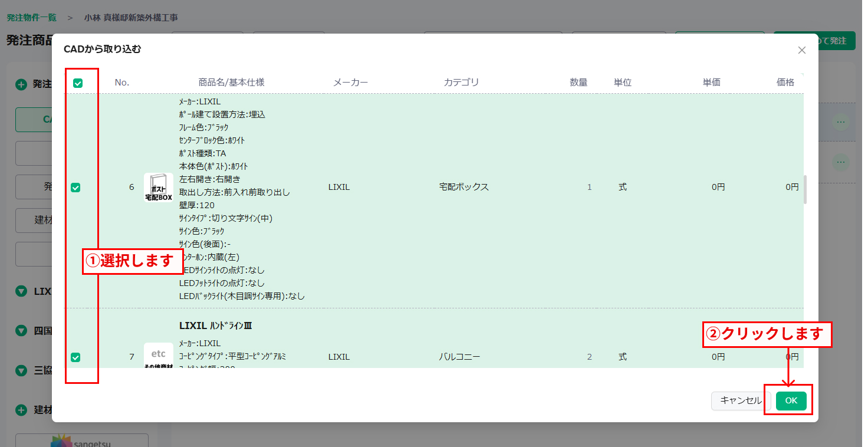Close the CADから取り込む dialog
The image size is (868, 447).
(x=801, y=50)
